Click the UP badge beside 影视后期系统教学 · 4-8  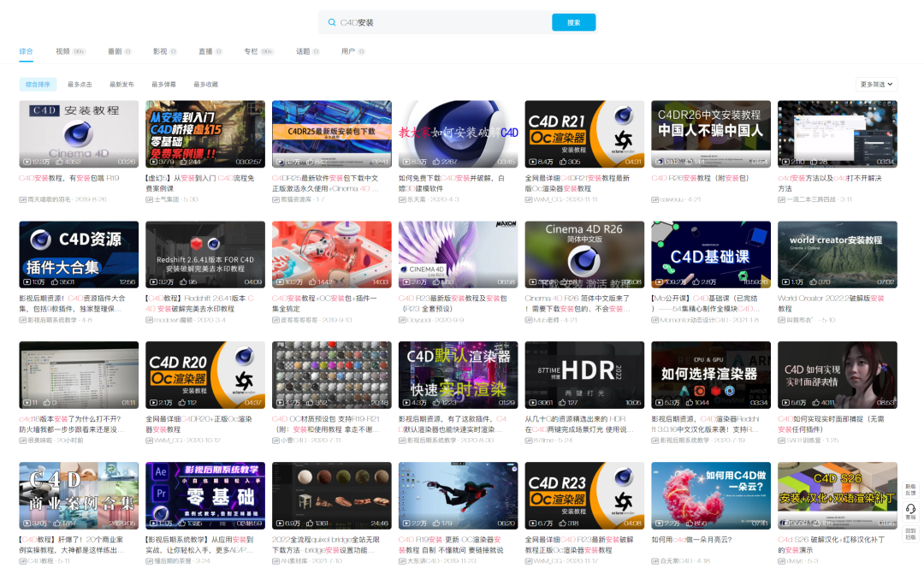pyautogui.click(x=22, y=320)
